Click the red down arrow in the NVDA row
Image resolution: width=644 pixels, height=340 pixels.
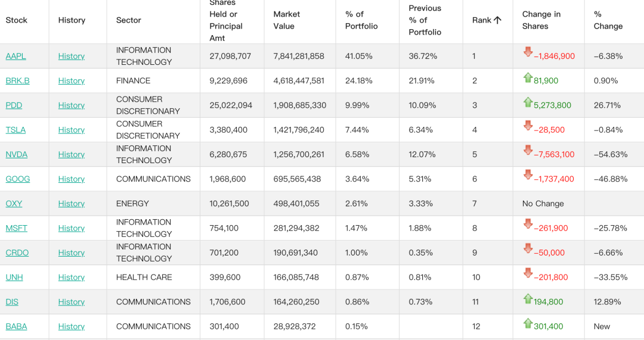pyautogui.click(x=528, y=150)
